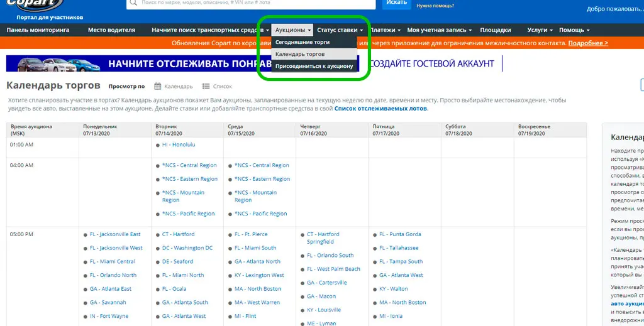Expand the Помощь dropdown
Screen dimensions: 644x326
tap(574, 30)
